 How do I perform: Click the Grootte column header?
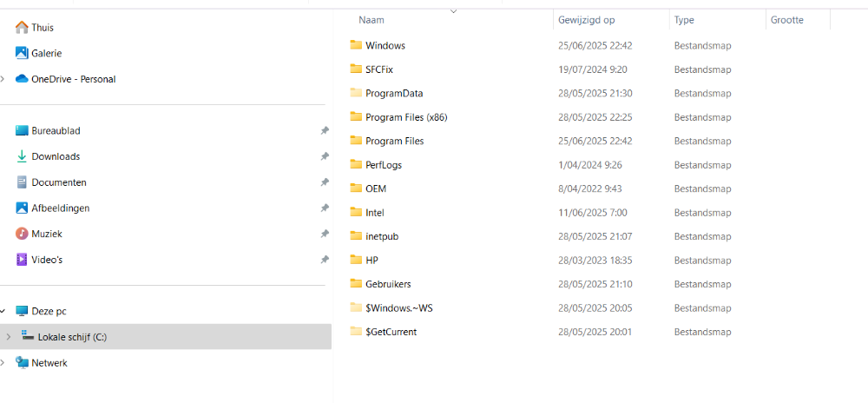786,20
